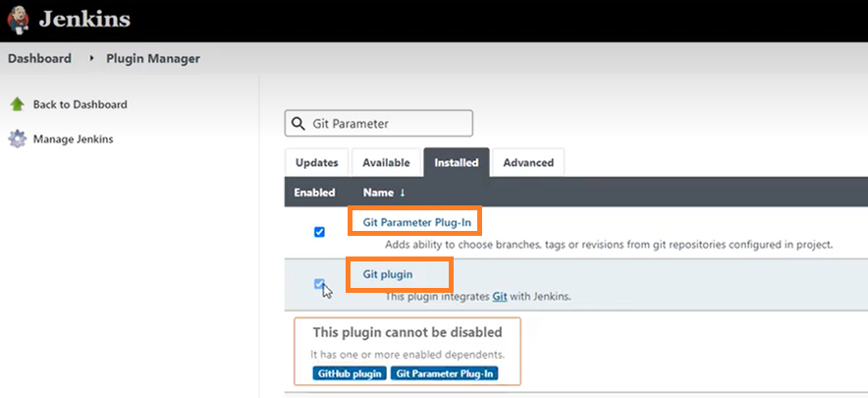Click the 'Adds ability to choose branches' description
868x398 pixels.
tap(609, 245)
